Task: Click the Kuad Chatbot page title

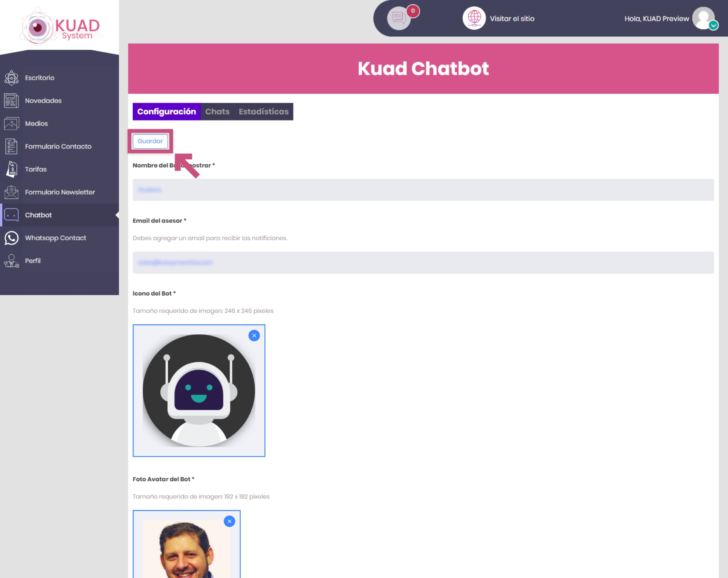Action: (x=423, y=69)
